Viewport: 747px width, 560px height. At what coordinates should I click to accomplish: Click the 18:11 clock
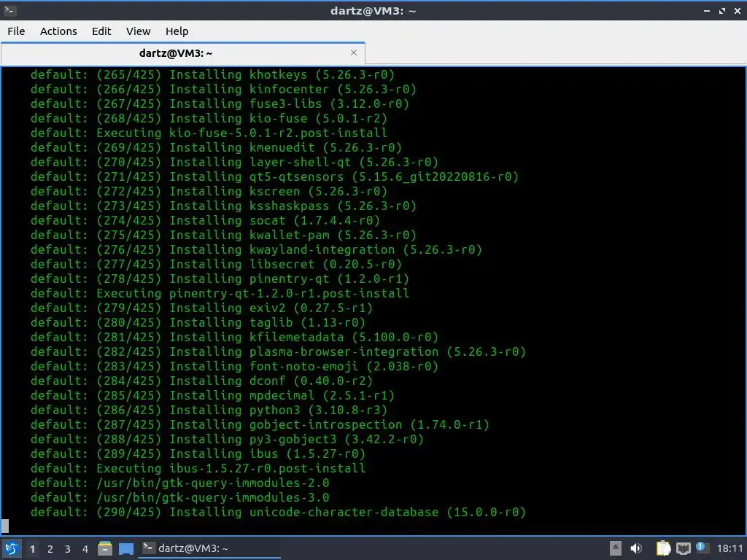pyautogui.click(x=729, y=548)
